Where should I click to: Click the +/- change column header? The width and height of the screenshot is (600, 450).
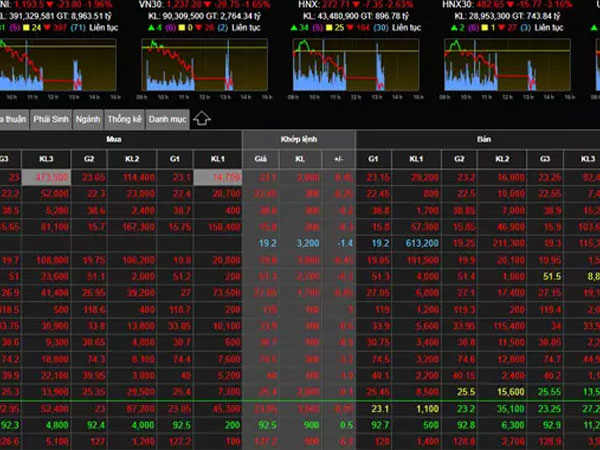click(339, 159)
